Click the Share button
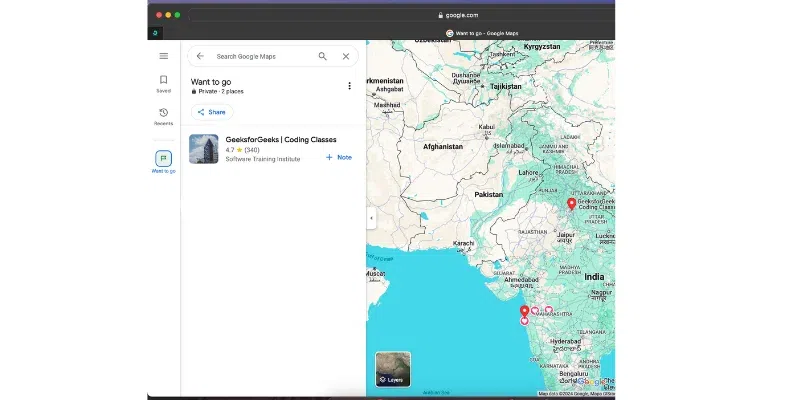 (x=212, y=112)
